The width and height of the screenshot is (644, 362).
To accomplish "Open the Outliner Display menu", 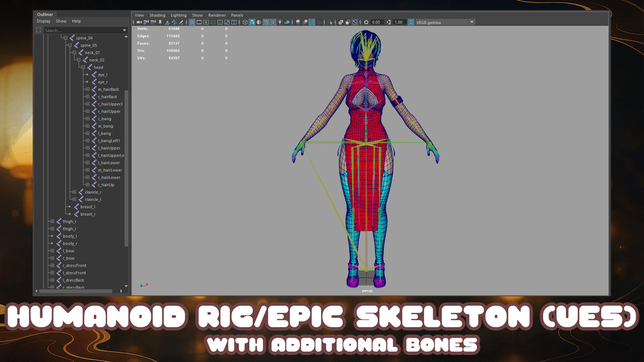I will point(43,21).
